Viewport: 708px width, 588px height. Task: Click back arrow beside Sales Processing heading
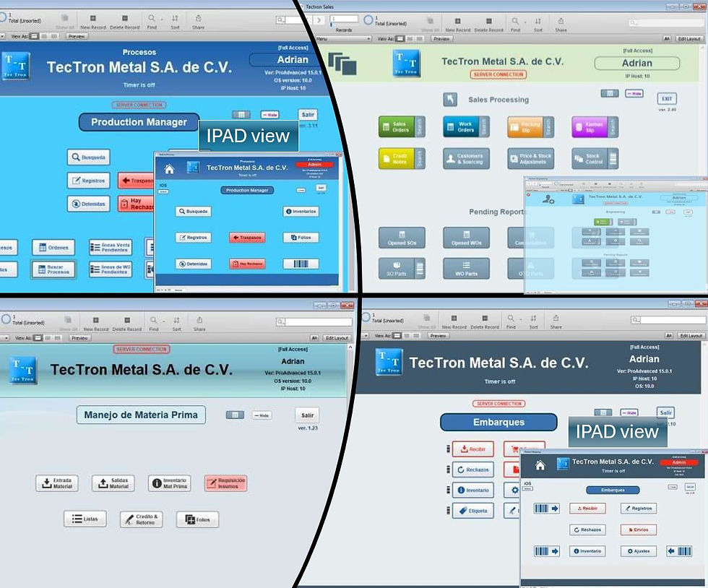(x=450, y=100)
